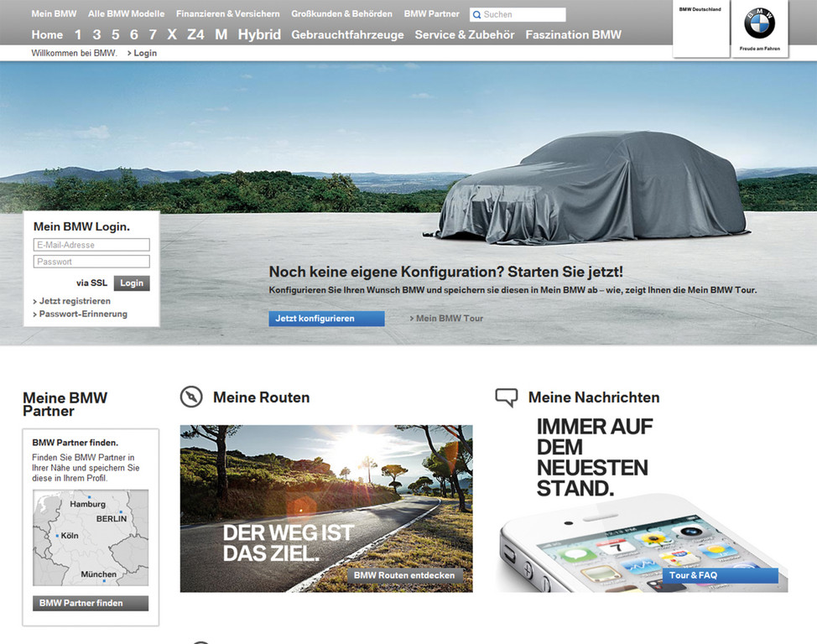Screen dimensions: 817x644
Task: Click the Meine BMW Partner heading
Action: coord(65,404)
